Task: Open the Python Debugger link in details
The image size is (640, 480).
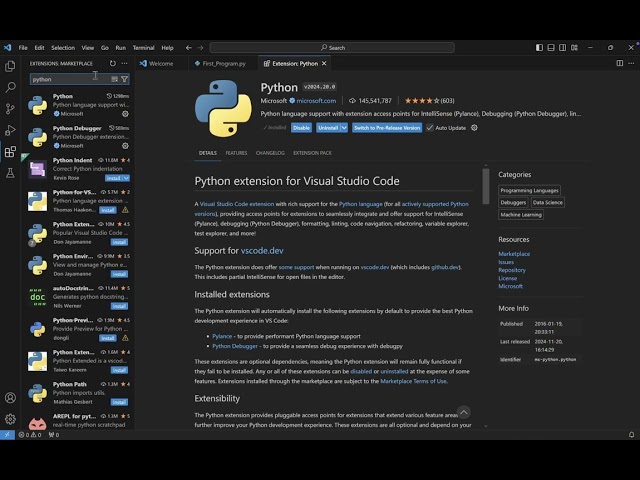Action: pos(235,346)
